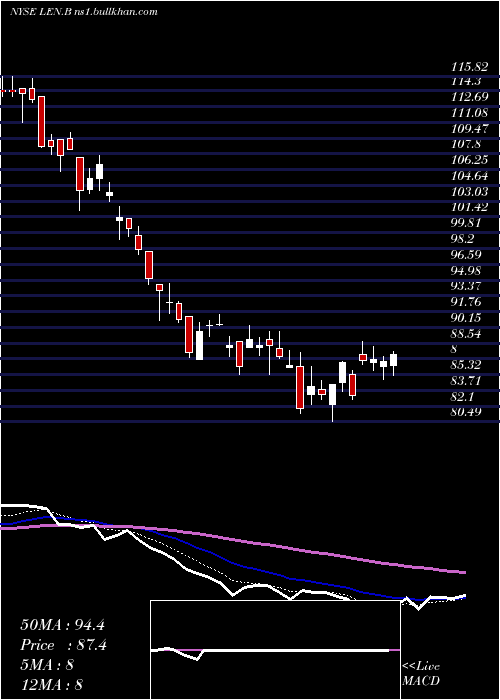Click the purple 50MA moving average line
Screen dimensions: 500x700
point(232,542)
